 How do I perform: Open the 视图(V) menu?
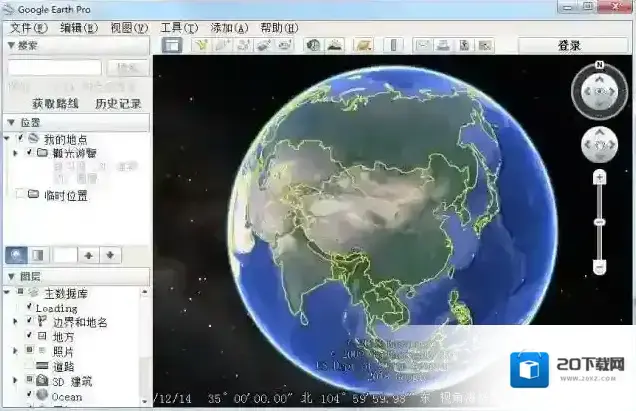[129, 28]
